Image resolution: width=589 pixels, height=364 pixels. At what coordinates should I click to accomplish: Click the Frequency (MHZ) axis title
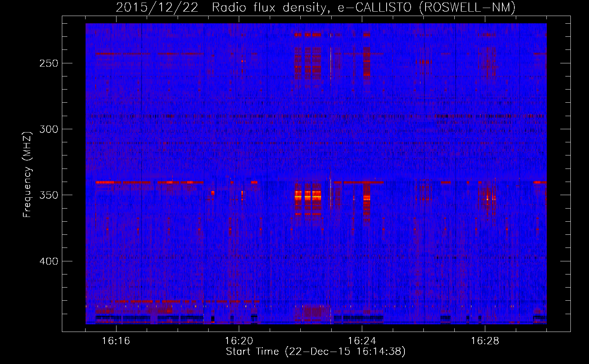click(27, 174)
